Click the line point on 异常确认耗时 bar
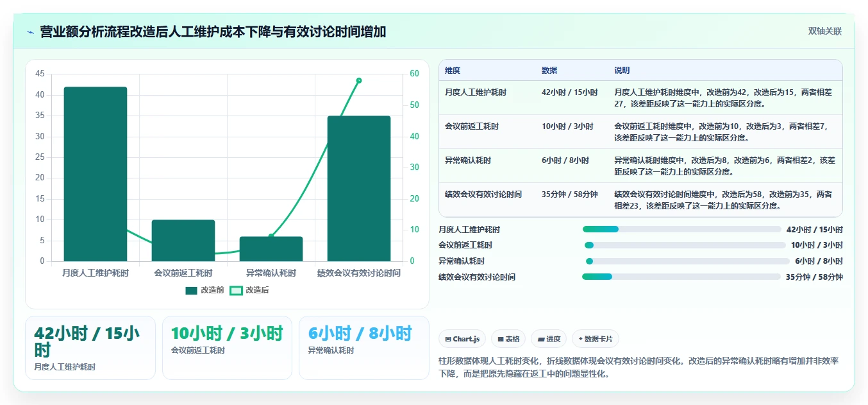 (x=271, y=236)
